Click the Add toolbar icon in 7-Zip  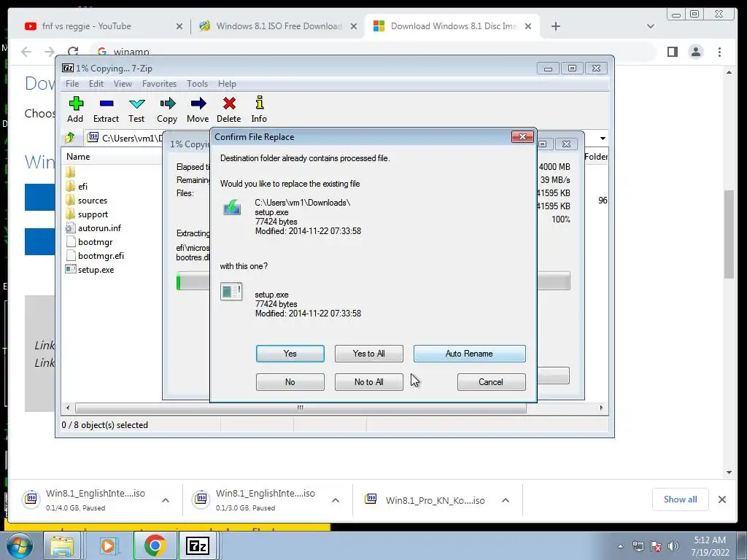pyautogui.click(x=75, y=109)
